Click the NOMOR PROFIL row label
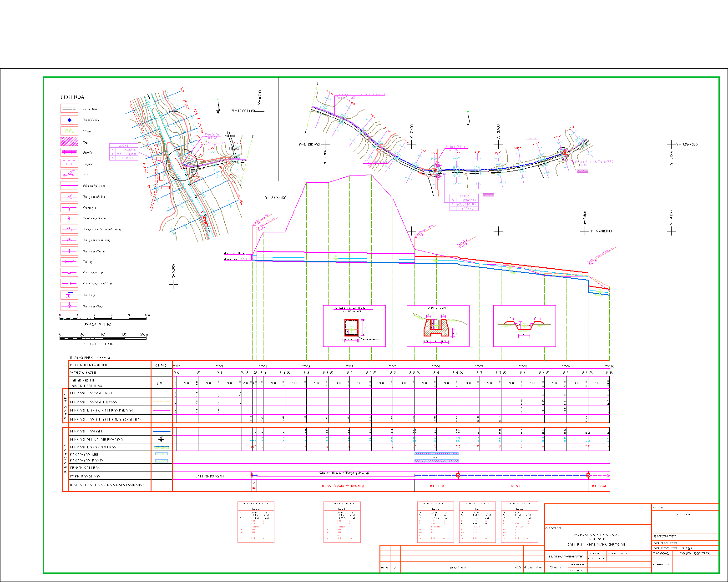 tap(83, 372)
